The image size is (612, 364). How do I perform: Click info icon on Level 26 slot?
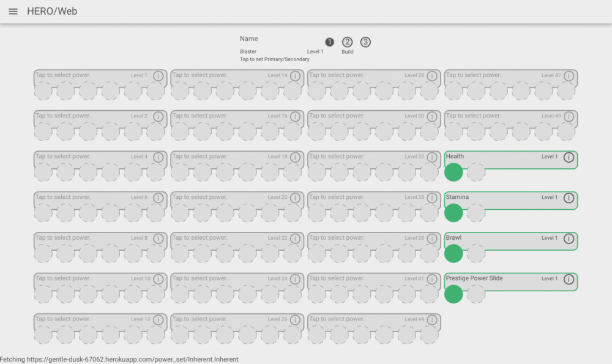pos(295,320)
